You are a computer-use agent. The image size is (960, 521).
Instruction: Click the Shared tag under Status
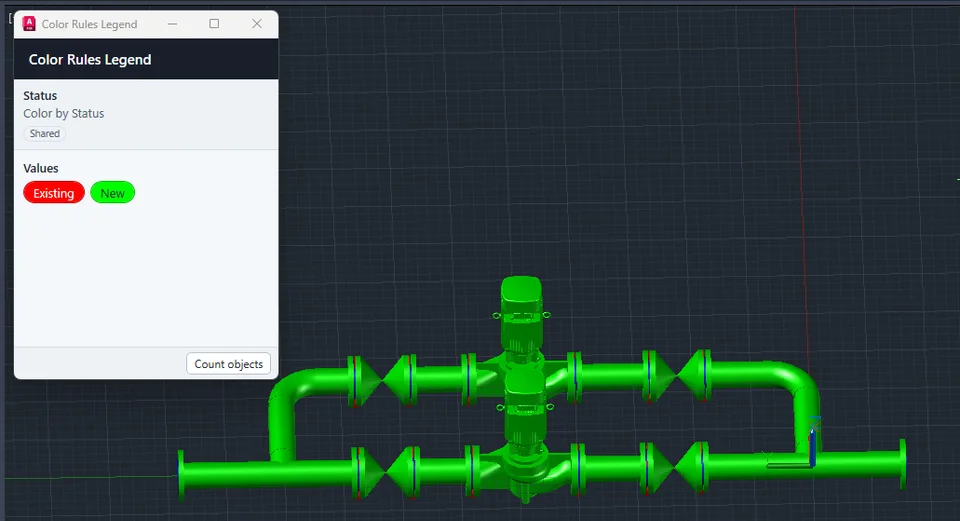[x=45, y=133]
